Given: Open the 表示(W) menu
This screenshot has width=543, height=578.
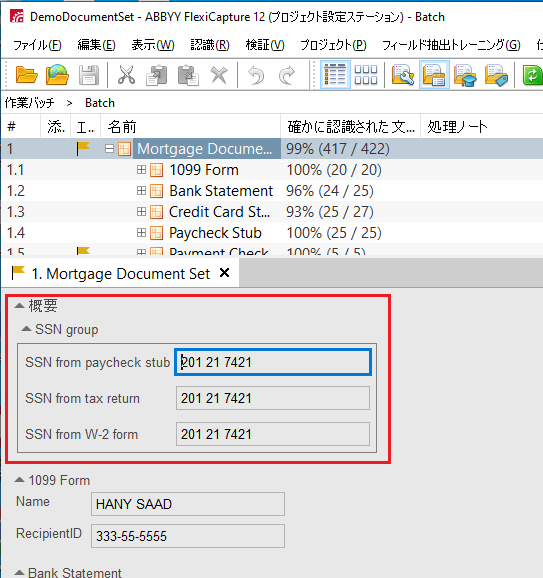Looking at the screenshot, I should (x=153, y=45).
